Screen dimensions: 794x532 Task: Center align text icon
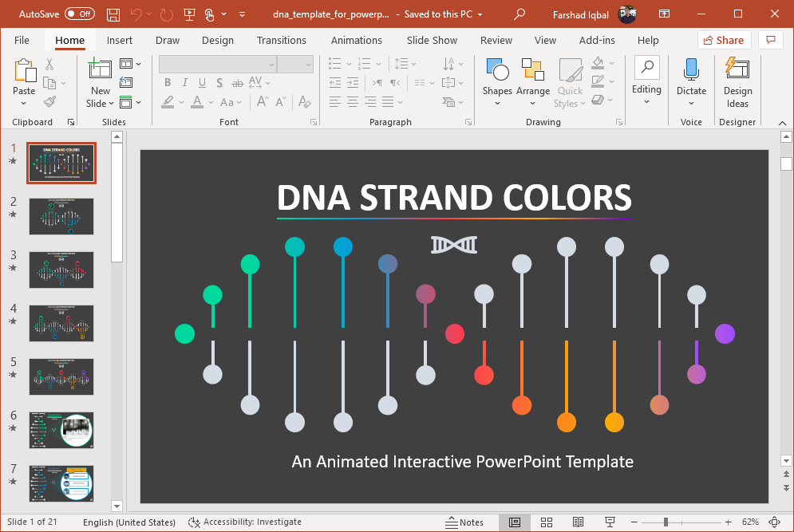click(353, 102)
